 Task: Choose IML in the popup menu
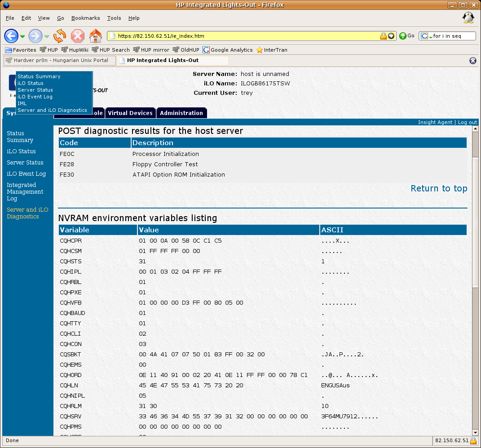coord(22,103)
